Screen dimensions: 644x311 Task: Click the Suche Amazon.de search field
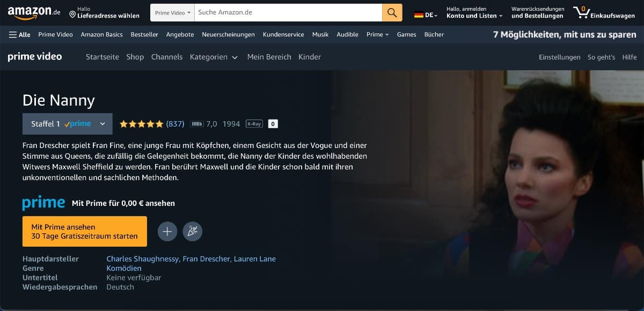(x=288, y=12)
